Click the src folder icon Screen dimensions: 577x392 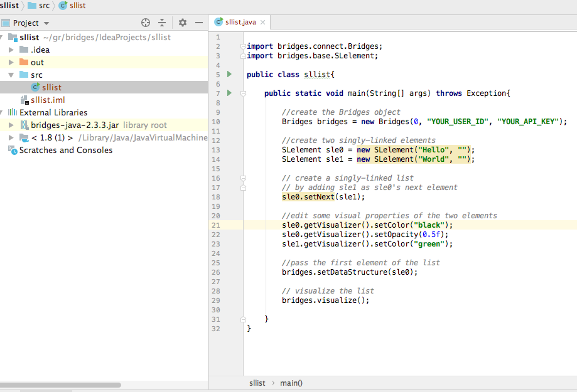24,74
